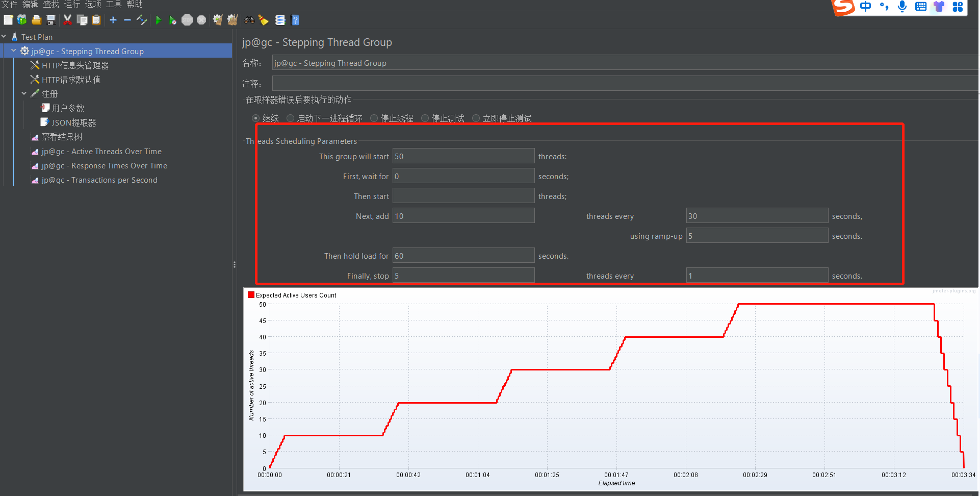Select the 继续 radio button
Viewport: 980px width, 496px height.
pyautogui.click(x=256, y=118)
